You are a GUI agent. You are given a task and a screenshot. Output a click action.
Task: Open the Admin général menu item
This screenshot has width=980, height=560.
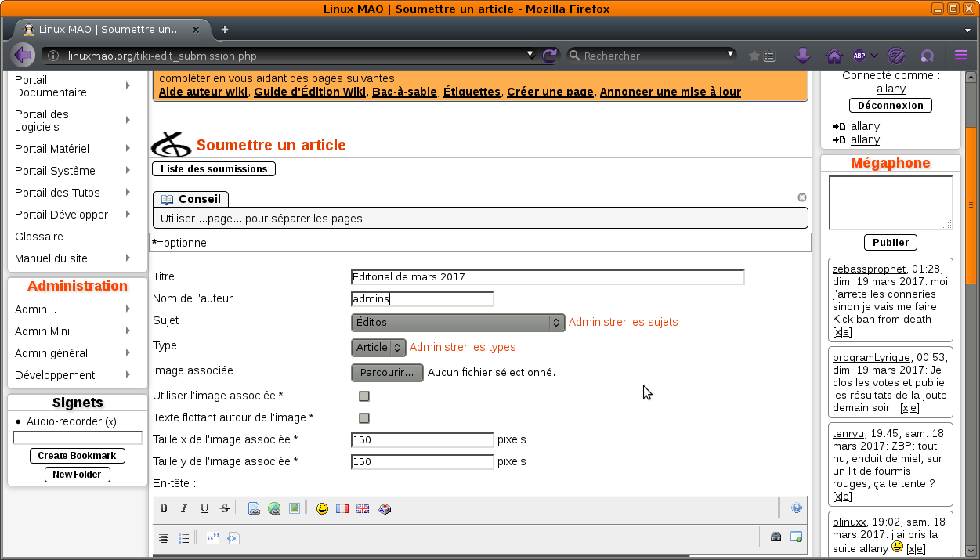coord(51,353)
